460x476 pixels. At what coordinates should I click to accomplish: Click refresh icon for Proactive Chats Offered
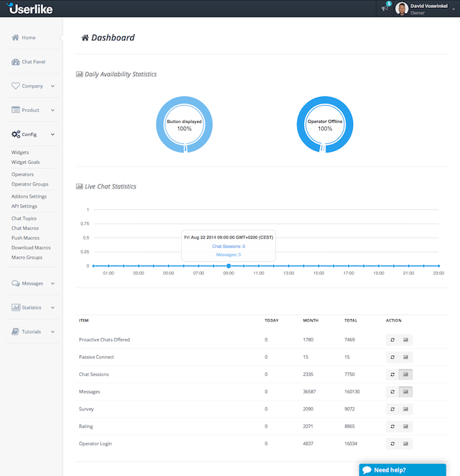pyautogui.click(x=392, y=339)
